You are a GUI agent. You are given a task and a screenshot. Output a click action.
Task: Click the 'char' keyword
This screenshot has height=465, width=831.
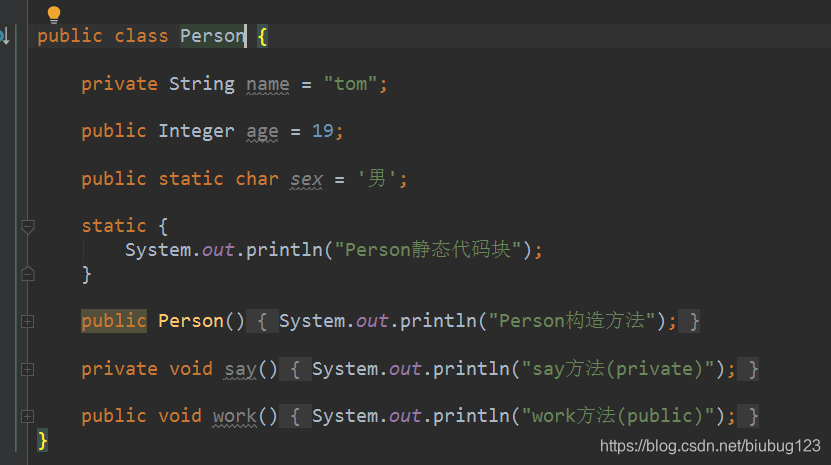coord(257,179)
